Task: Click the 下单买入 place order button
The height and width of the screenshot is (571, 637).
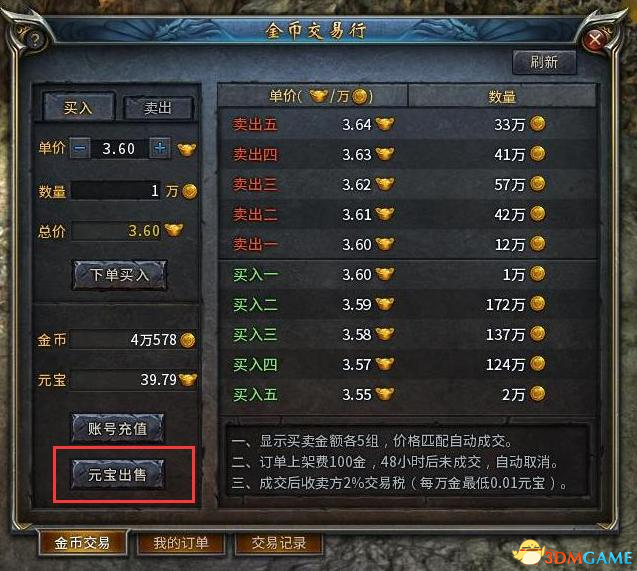Action: pyautogui.click(x=119, y=275)
